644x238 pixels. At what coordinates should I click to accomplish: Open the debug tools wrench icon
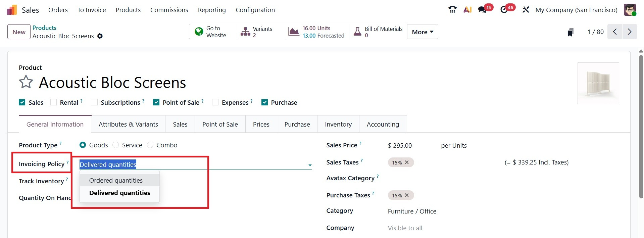click(x=526, y=10)
